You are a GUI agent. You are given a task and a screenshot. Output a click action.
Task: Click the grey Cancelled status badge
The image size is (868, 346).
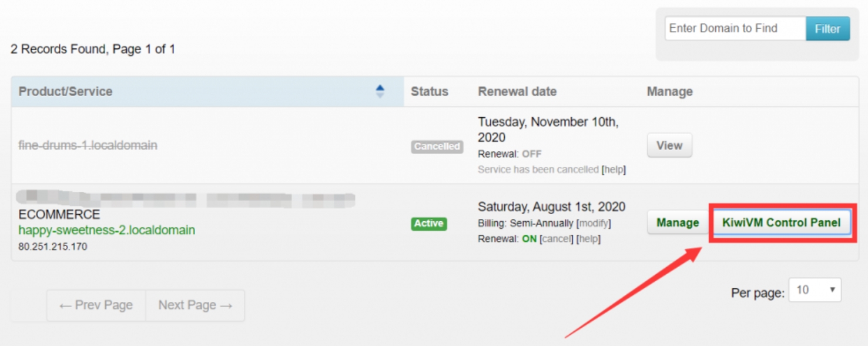pyautogui.click(x=437, y=147)
